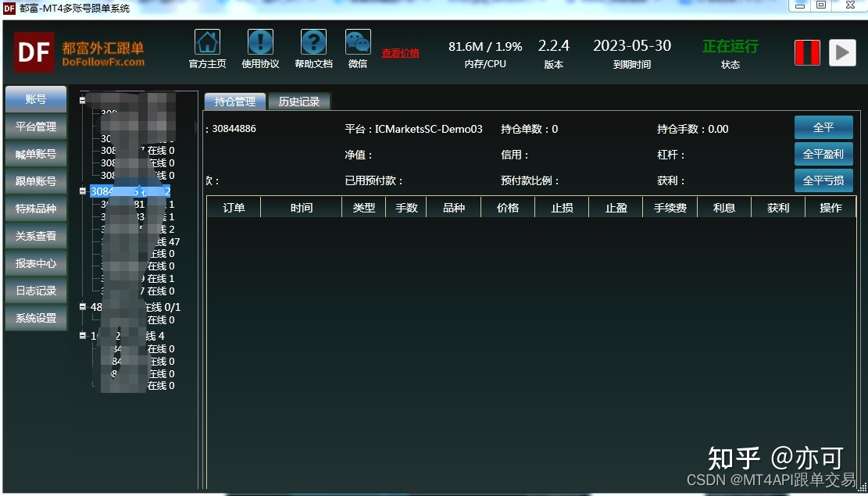Click the 止盈 column header
Screen dimensions: 868x496
click(x=616, y=208)
